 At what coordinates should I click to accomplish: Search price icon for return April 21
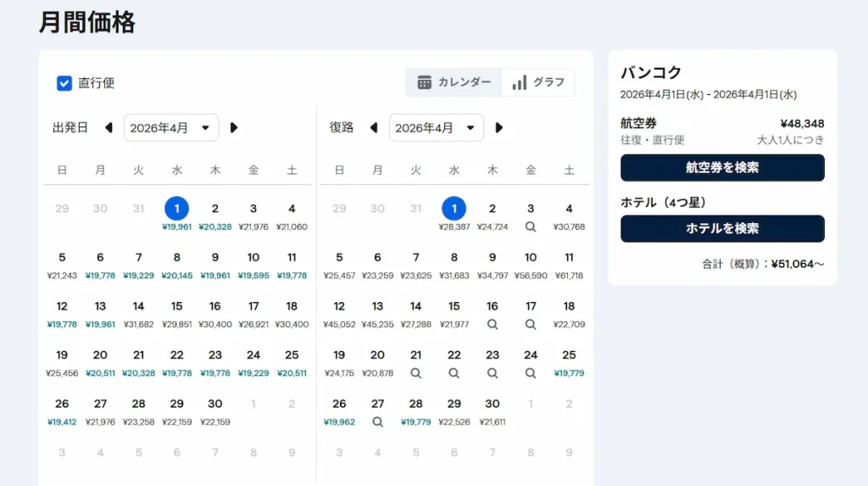415,373
